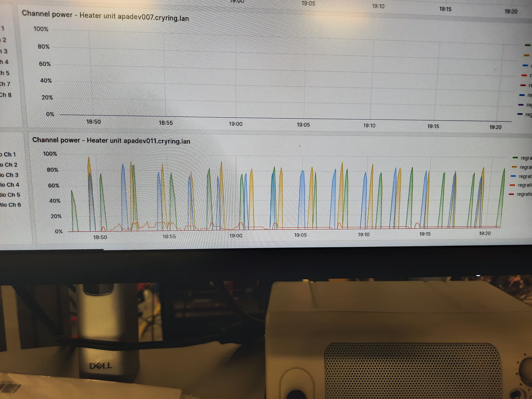
Task: Click yellow legend swatch in apadev011 panel
Action: tap(514, 167)
